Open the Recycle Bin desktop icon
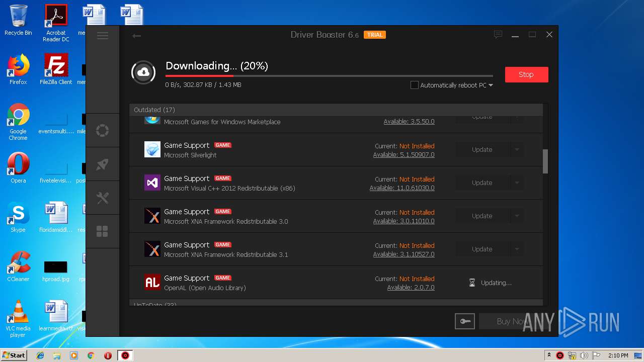This screenshot has height=362, width=644. [18, 20]
